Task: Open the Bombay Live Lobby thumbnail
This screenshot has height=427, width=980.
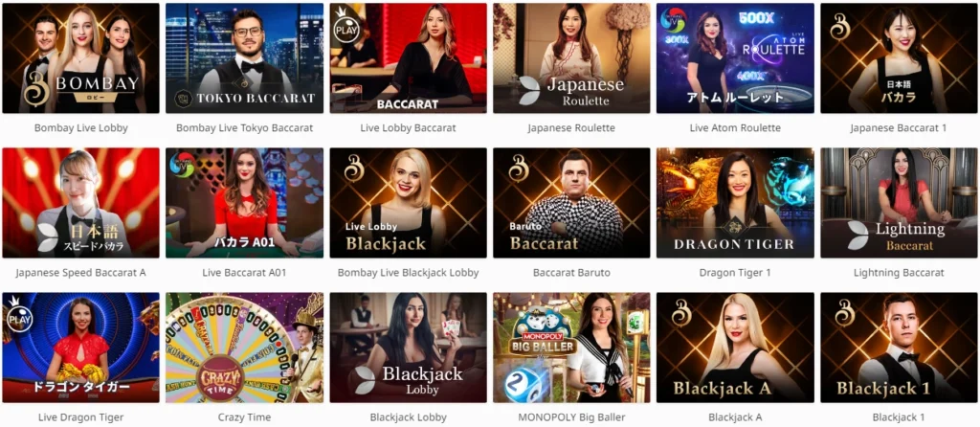Action: 80,58
